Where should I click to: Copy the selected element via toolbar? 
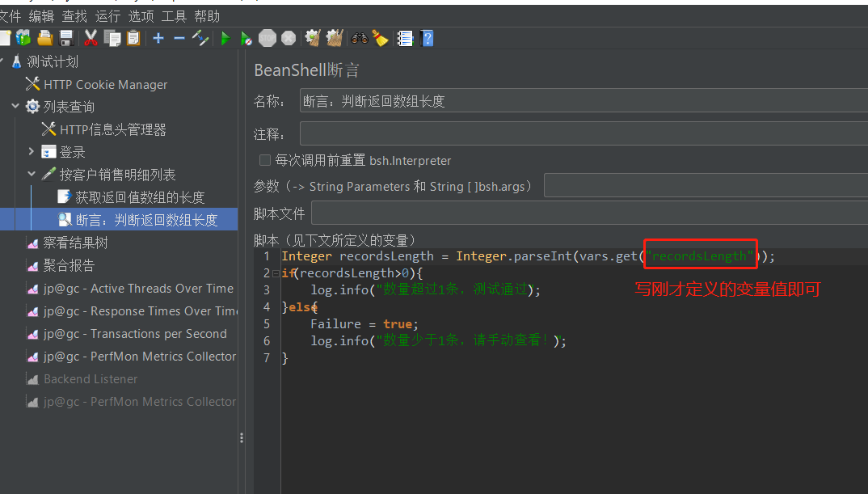(112, 38)
